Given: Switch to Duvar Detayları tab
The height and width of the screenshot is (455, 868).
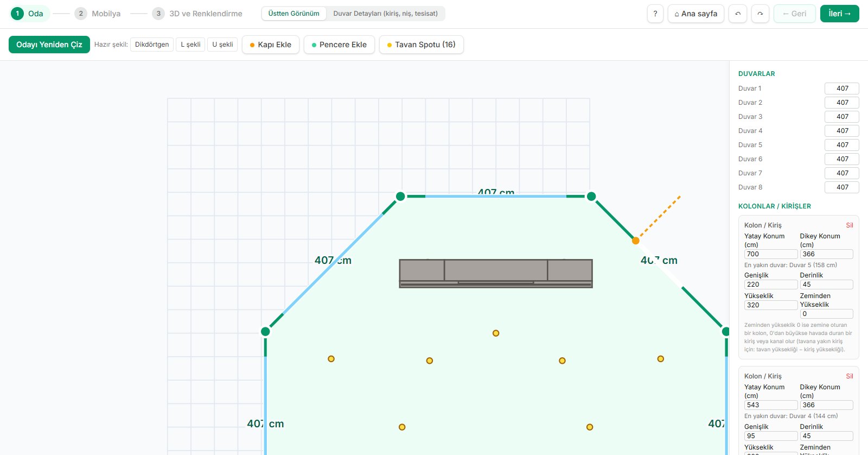Looking at the screenshot, I should [x=385, y=14].
